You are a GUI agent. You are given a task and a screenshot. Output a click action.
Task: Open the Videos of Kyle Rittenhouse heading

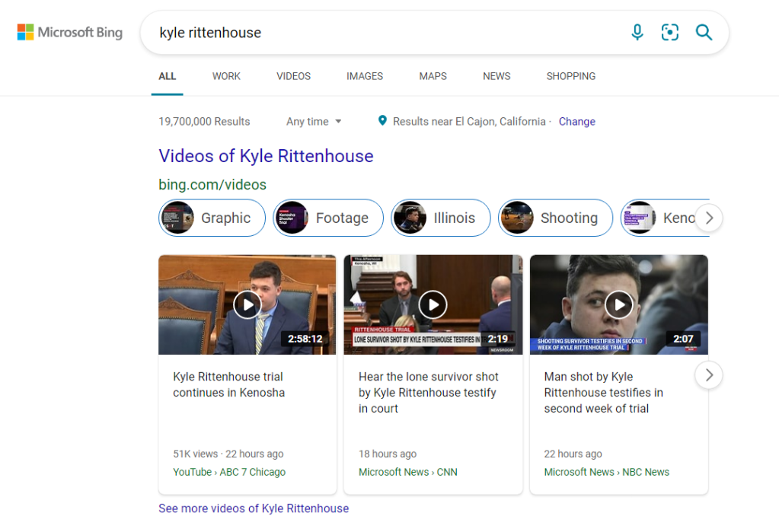pyautogui.click(x=266, y=156)
